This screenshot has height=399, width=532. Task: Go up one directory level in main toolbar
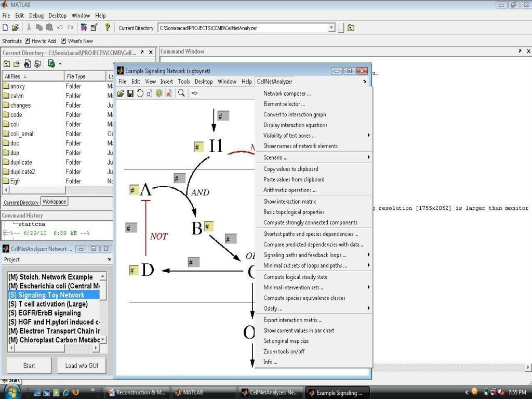(x=351, y=28)
